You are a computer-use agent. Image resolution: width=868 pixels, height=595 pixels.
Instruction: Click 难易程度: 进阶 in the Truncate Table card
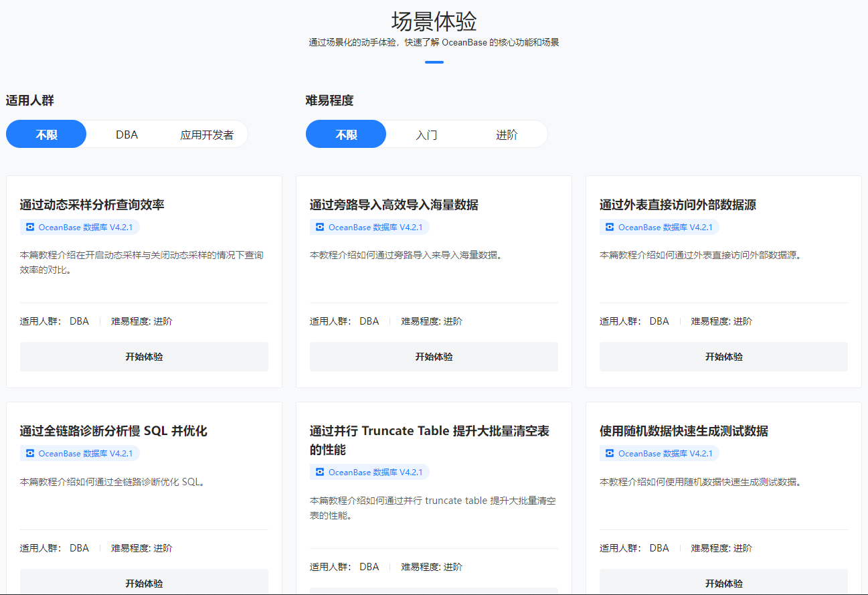[432, 567]
